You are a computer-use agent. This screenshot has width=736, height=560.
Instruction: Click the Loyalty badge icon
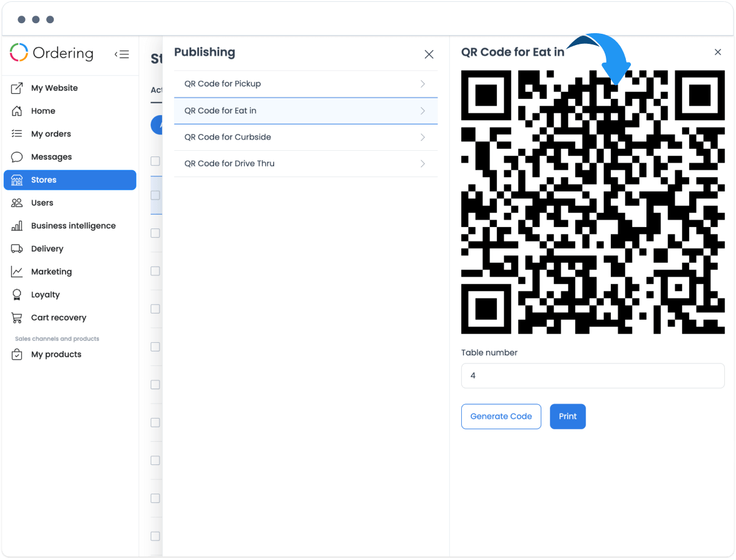(17, 295)
